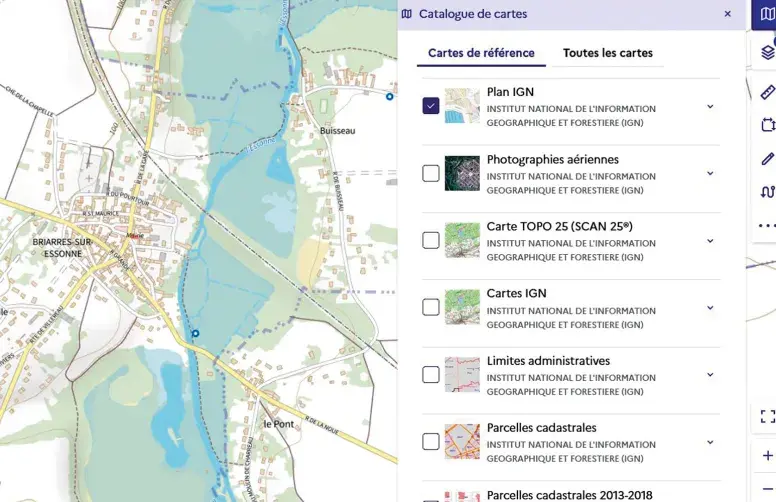Click the Photographies aériennes layer title
The image size is (776, 502).
(553, 159)
